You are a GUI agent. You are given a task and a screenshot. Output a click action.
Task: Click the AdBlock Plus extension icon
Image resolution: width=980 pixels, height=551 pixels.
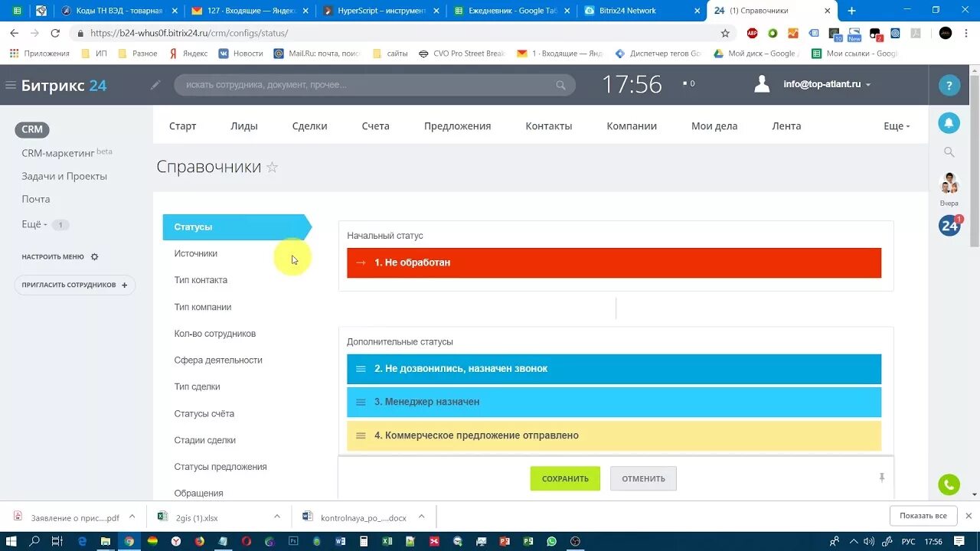pos(752,33)
